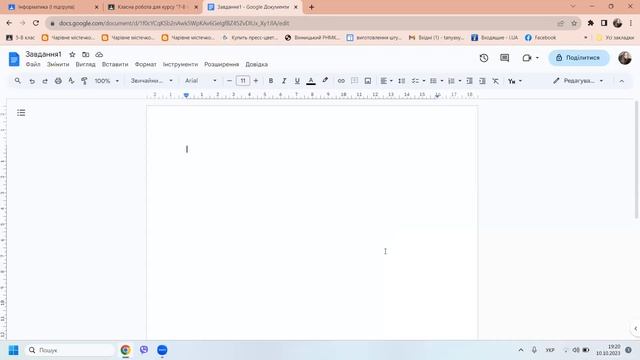
Task: Open the Розширення menu
Action: (x=222, y=64)
